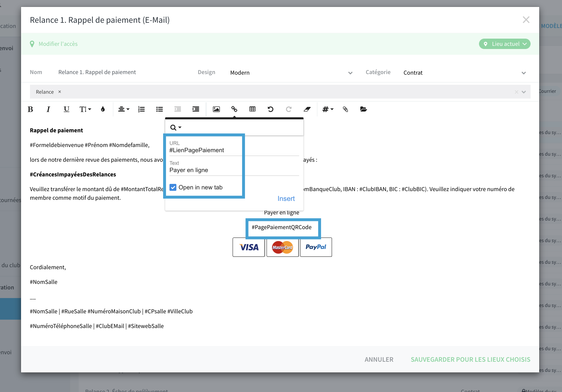This screenshot has height=392, width=562.
Task: Open the text color droplet tool
Action: (103, 109)
